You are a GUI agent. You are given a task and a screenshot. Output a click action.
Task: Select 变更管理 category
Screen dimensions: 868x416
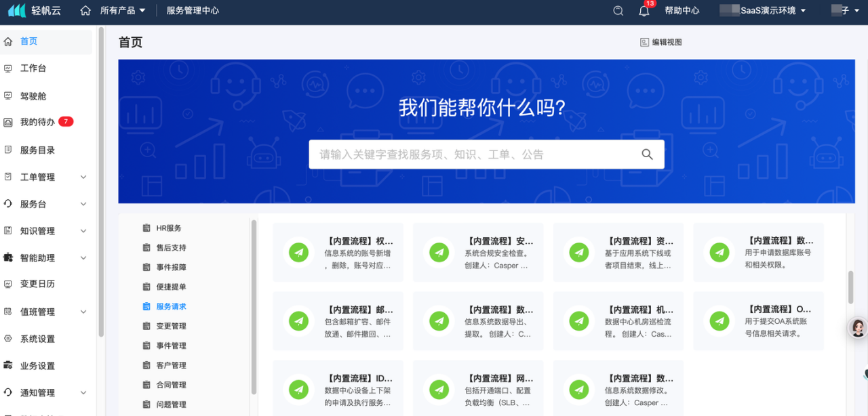pyautogui.click(x=171, y=327)
